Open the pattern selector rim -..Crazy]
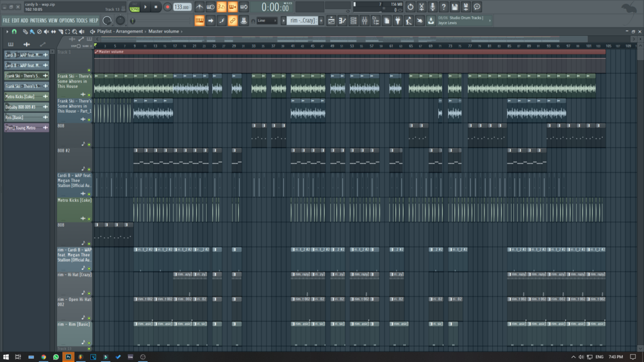The width and height of the screenshot is (644, 362). 302,21
